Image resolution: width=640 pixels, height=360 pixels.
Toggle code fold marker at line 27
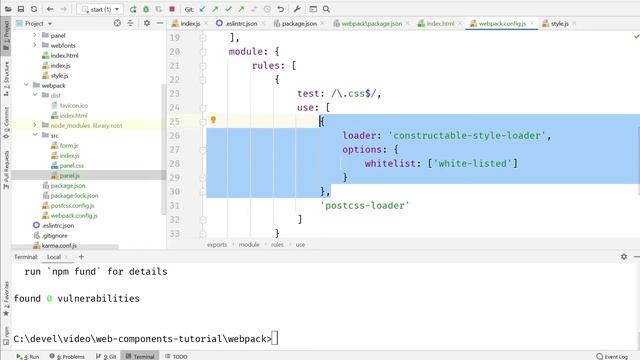[203, 149]
